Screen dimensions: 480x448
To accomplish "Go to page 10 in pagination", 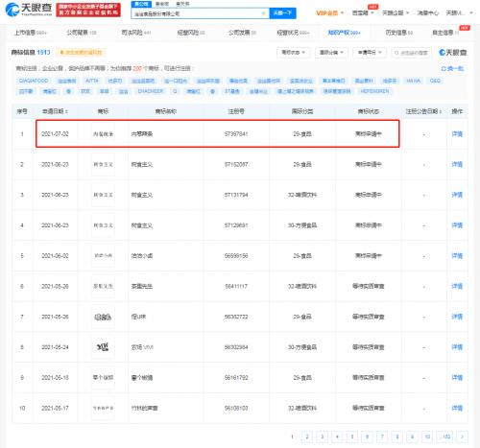I will coord(427,436).
